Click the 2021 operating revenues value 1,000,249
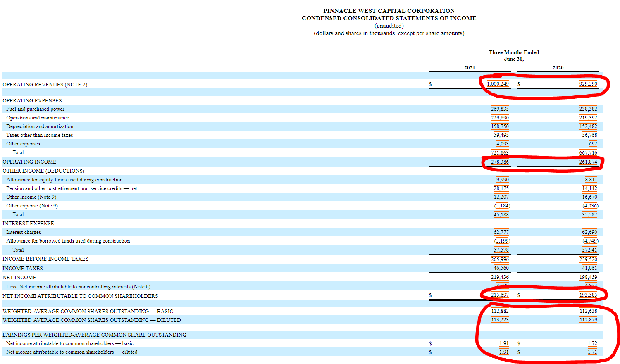Screen dimensions: 620x364 [x=498, y=84]
